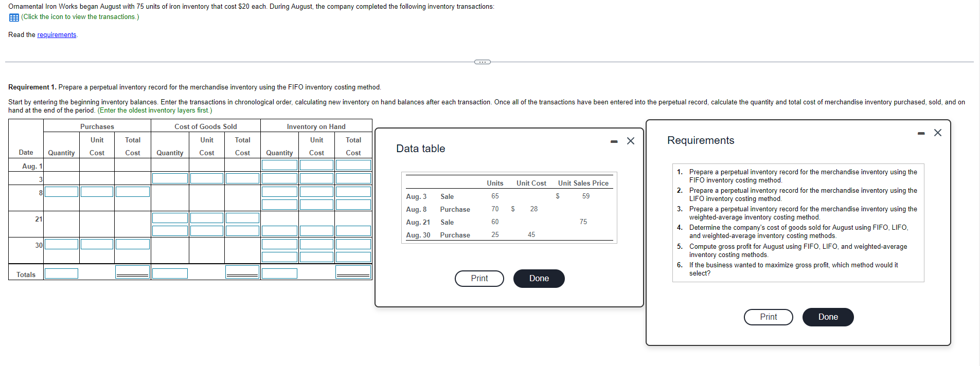Select Aug. 21 Inventory on Hand quantity field

[x=279, y=231]
